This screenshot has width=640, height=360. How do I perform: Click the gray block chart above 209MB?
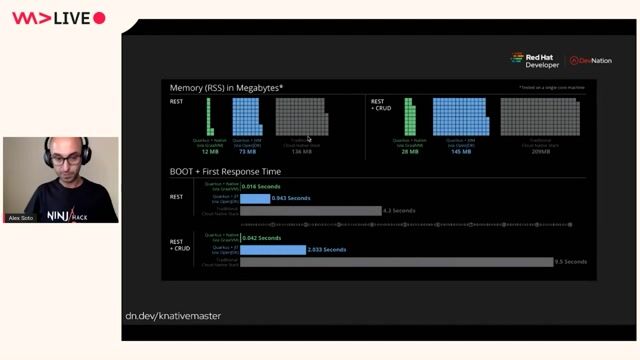tap(540, 117)
